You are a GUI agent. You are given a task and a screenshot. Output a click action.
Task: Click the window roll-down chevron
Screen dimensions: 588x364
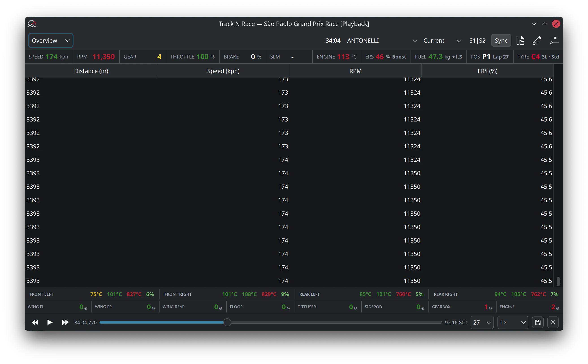coord(533,24)
